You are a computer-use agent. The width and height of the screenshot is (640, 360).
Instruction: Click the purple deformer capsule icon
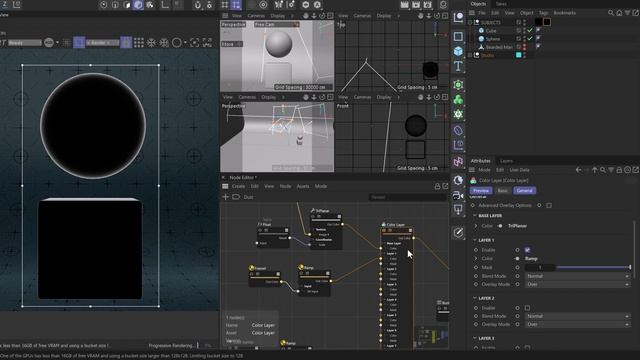458,130
